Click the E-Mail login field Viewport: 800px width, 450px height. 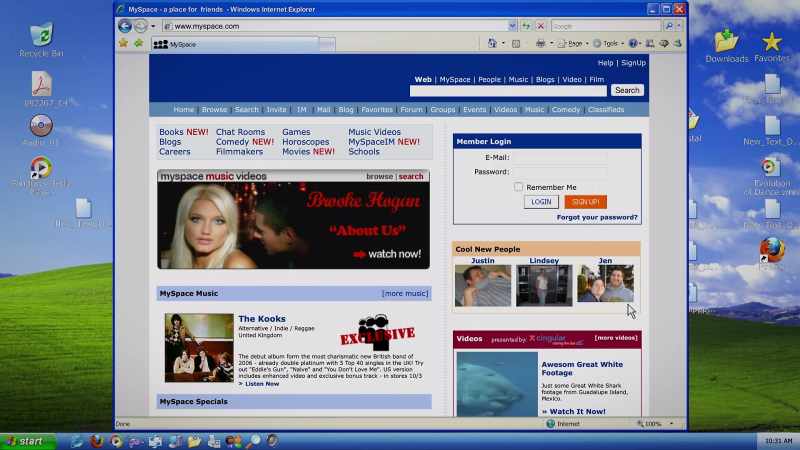pos(559,158)
